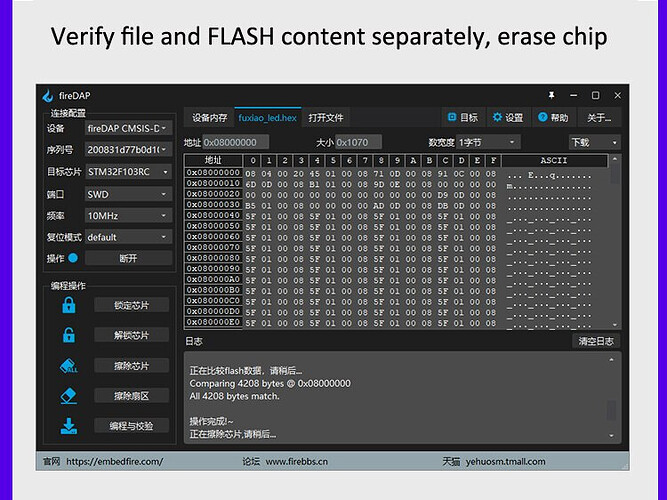The height and width of the screenshot is (500, 667).
Task: Click the log scrollbar up arrow
Action: click(611, 360)
